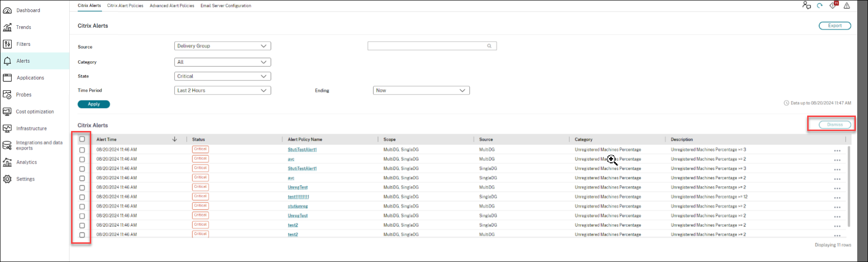Open Trends via its chart icon
868x262 pixels.
click(x=7, y=27)
